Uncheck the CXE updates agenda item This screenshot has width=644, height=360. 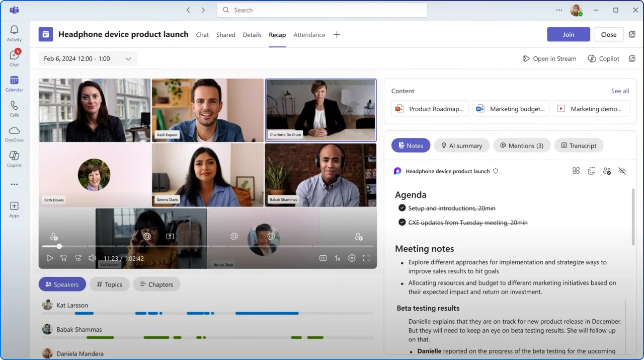click(402, 222)
